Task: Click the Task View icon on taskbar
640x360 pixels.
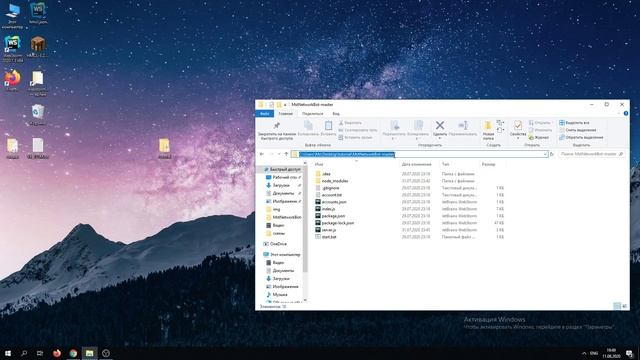Action: point(40,353)
